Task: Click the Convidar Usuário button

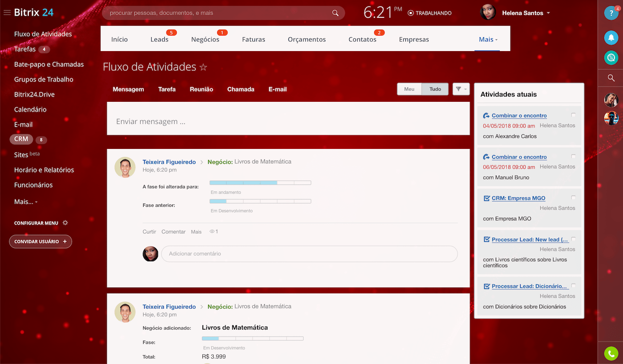Action: point(40,241)
